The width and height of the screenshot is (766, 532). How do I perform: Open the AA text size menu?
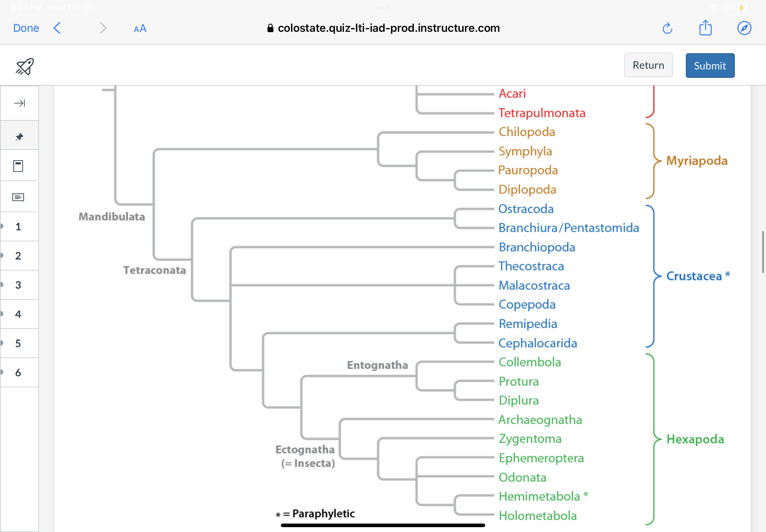140,29
